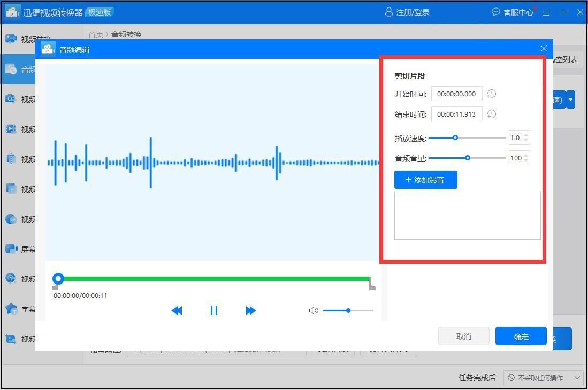Screen dimensions: 588x390
Task: Click the app logo in the title bar
Action: tap(12, 11)
